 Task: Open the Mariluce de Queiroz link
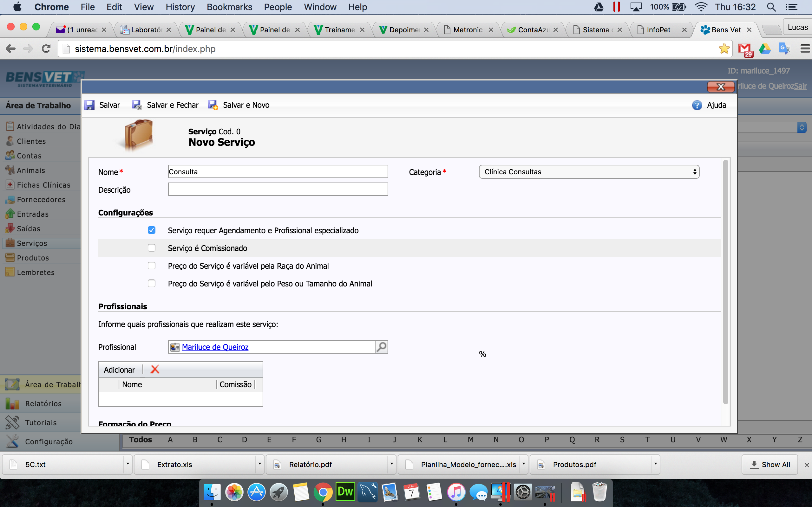[215, 347]
